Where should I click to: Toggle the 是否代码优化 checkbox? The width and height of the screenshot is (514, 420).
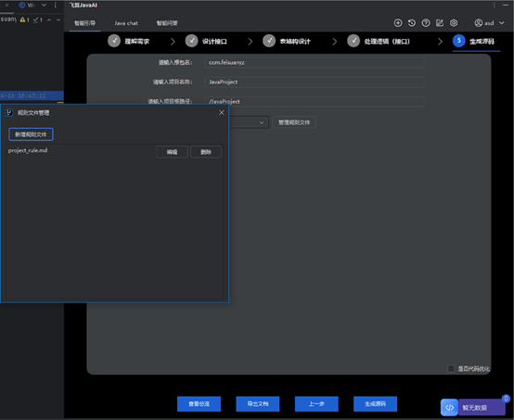coord(451,369)
